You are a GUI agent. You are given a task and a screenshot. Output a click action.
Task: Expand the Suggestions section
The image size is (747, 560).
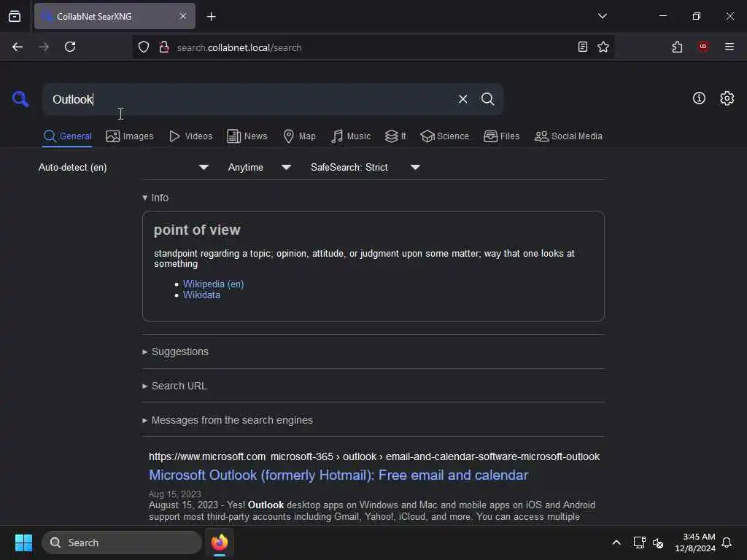[175, 351]
